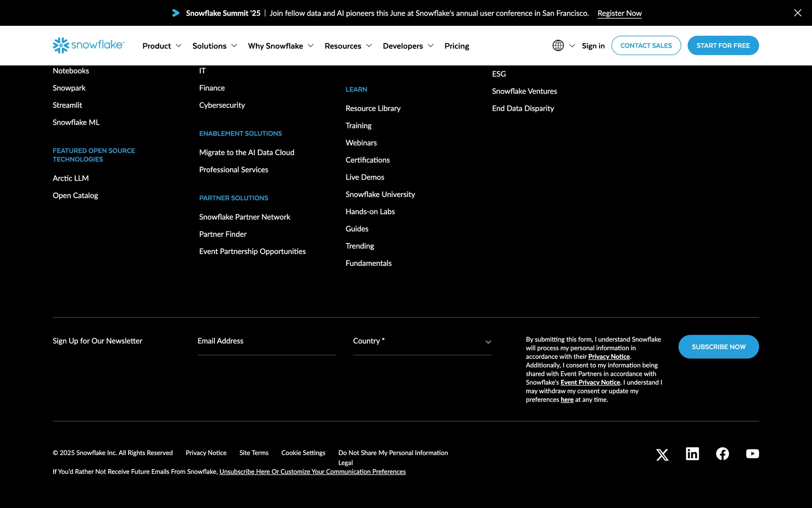Open the Snowflake University footer link
Image resolution: width=812 pixels, height=508 pixels.
tap(380, 194)
